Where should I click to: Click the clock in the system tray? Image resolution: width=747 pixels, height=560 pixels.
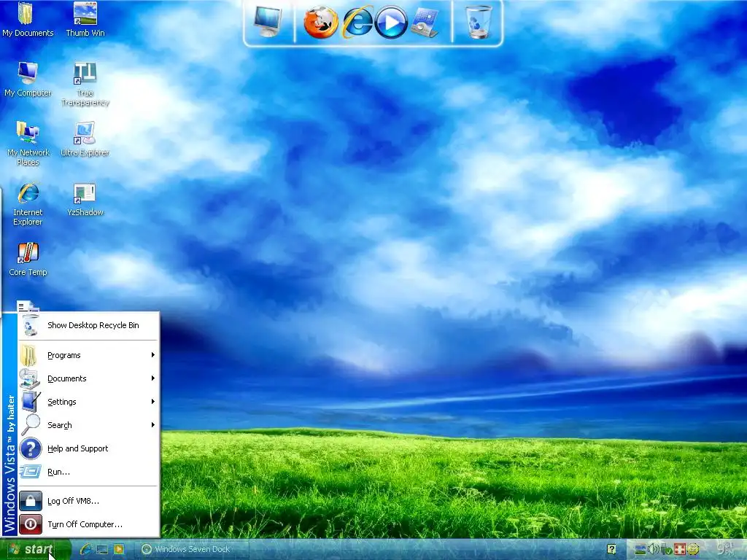pos(727,549)
